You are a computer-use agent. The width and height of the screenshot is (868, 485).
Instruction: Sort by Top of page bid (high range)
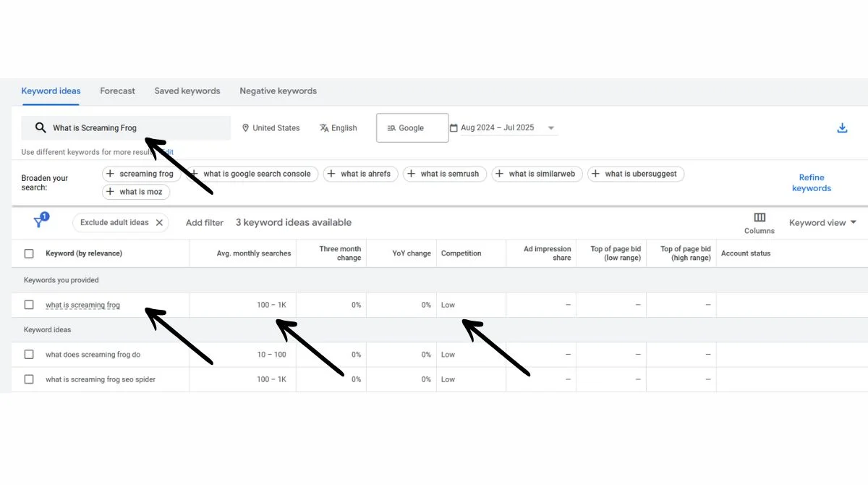pyautogui.click(x=686, y=253)
